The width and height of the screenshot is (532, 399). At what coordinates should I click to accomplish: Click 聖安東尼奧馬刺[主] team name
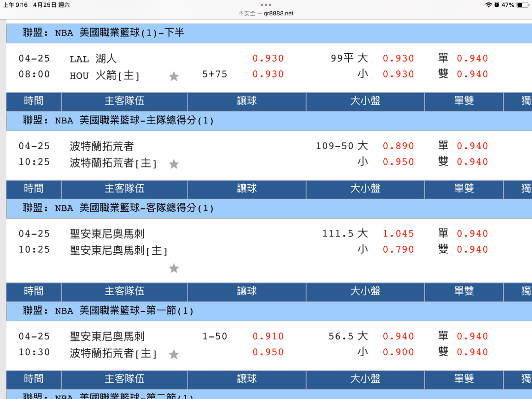tap(119, 251)
